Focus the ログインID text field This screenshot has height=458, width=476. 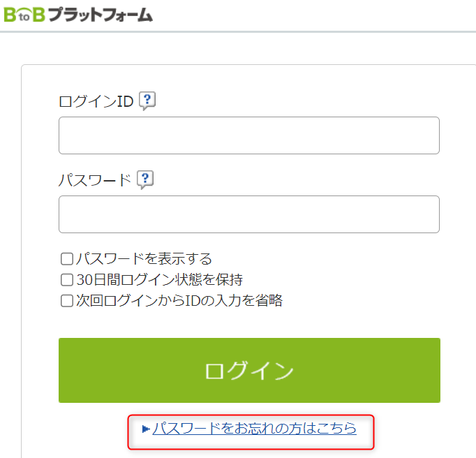(x=248, y=135)
